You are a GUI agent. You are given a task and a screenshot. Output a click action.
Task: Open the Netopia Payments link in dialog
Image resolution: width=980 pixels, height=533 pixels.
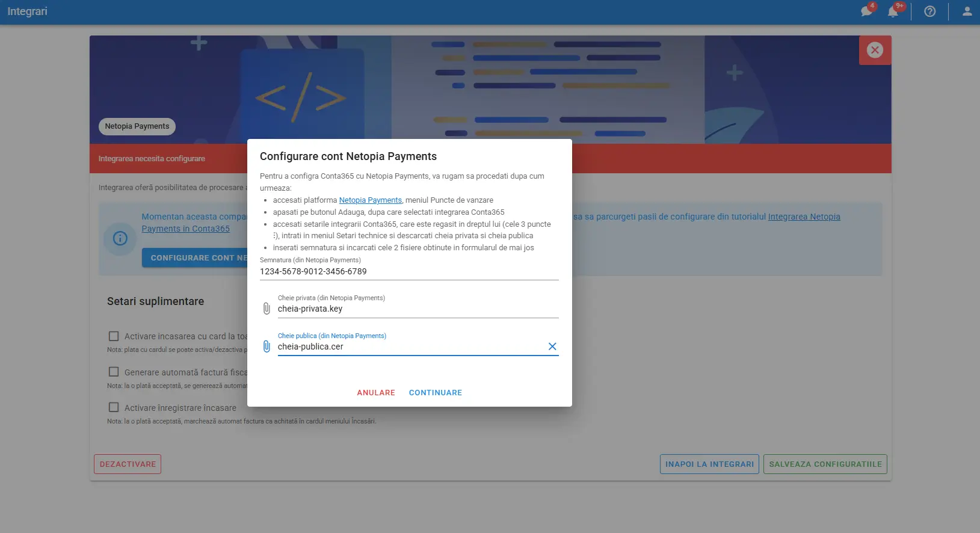click(x=370, y=200)
